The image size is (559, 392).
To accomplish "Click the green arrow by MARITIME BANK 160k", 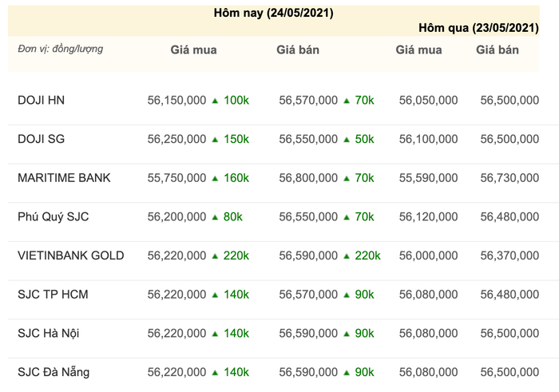I will [214, 178].
